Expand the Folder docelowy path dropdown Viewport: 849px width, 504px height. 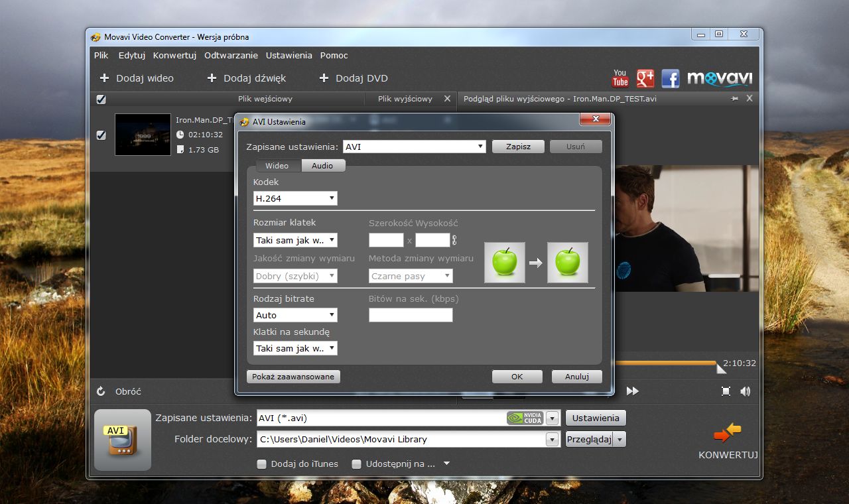point(553,439)
